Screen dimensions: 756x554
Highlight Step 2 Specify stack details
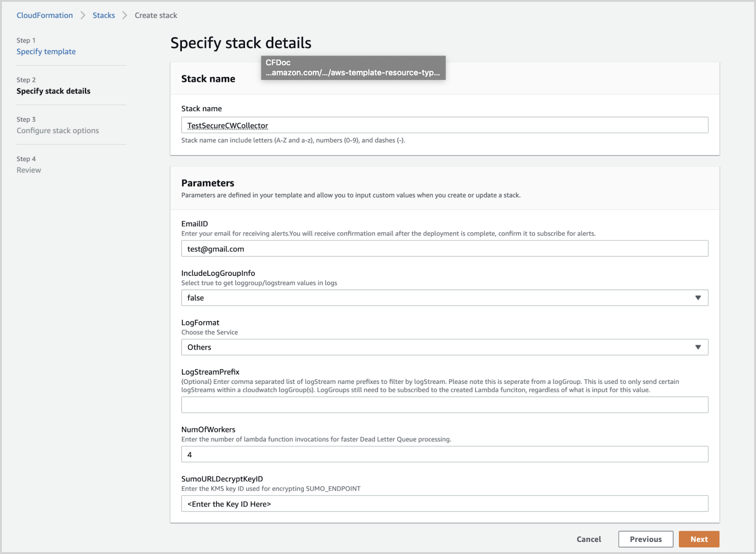click(53, 91)
